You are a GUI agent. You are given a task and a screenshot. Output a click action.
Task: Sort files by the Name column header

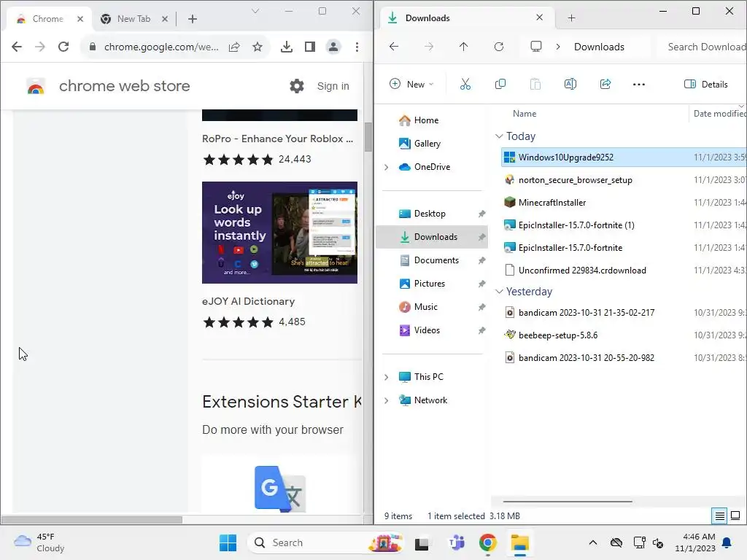(x=525, y=114)
